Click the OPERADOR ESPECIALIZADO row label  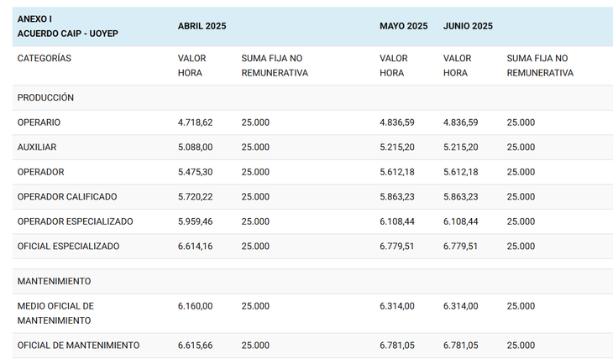point(75,221)
